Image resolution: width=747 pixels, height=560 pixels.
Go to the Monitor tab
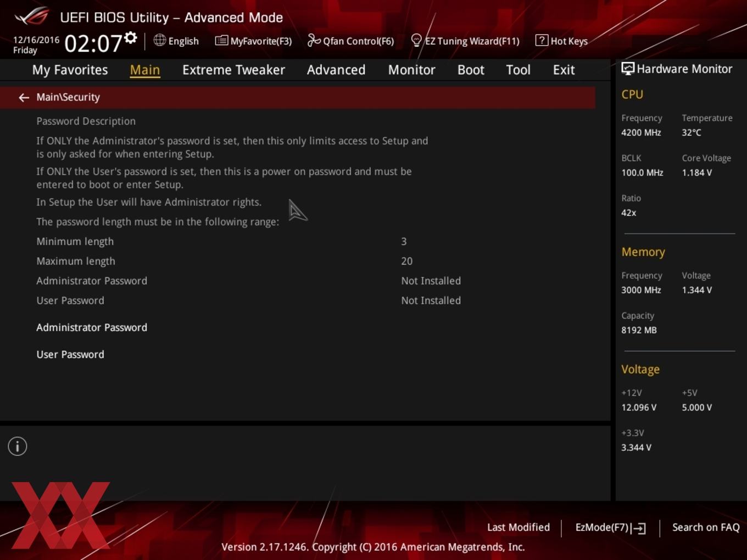(x=411, y=70)
